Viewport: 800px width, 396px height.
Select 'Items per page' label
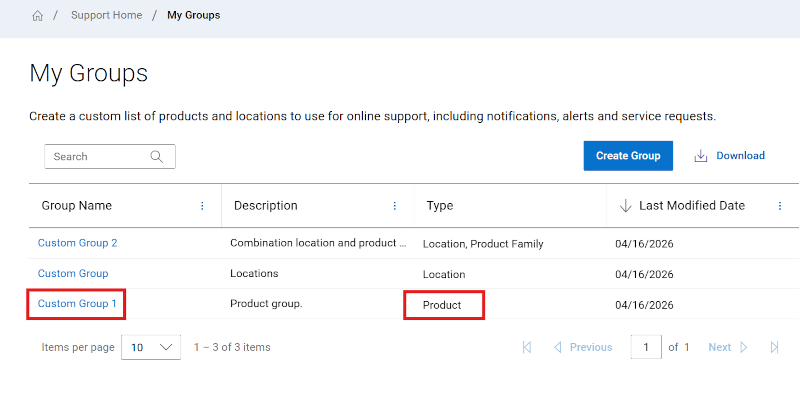tap(78, 348)
